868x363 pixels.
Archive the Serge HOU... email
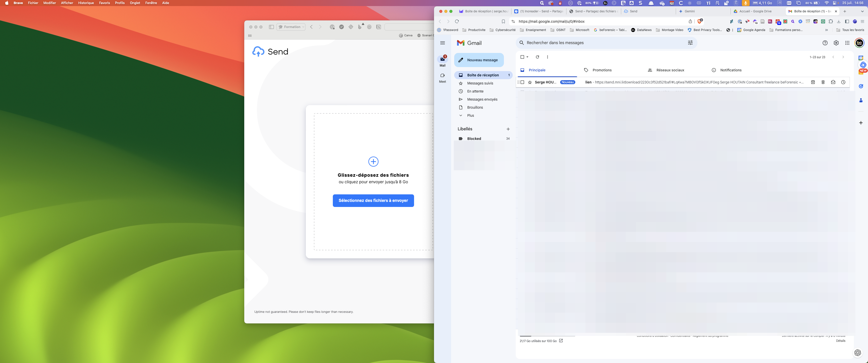tap(813, 82)
